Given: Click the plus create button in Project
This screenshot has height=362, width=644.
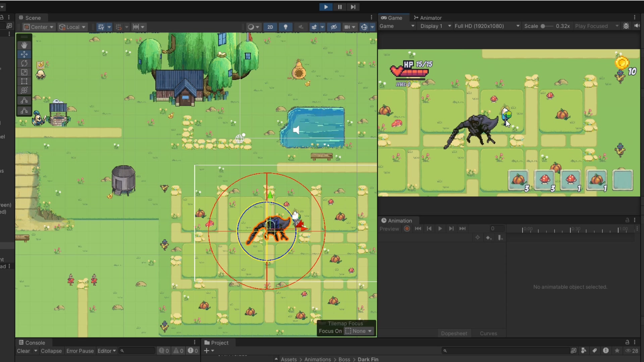Looking at the screenshot, I should [x=209, y=351].
